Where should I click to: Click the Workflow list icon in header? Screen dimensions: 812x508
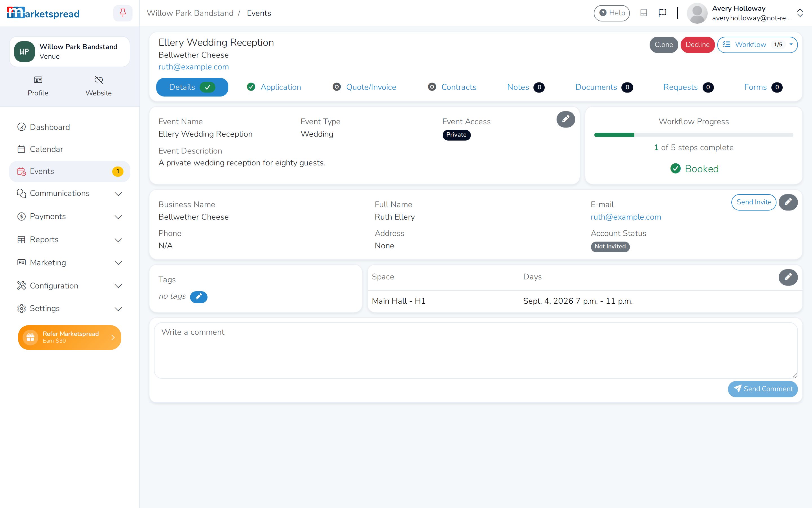726,44
